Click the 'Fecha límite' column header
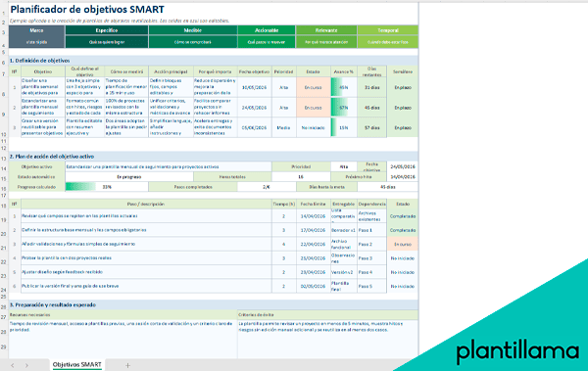This screenshot has width=588, height=371. (314, 205)
